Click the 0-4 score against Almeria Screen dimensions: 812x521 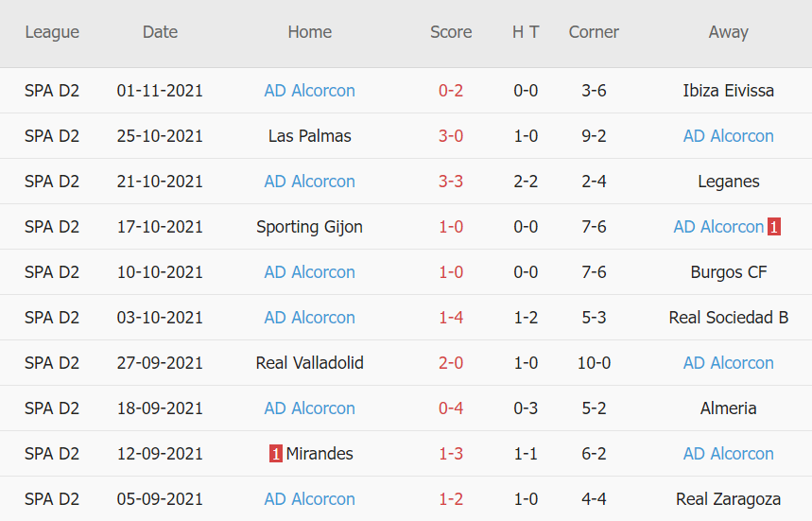click(x=451, y=408)
